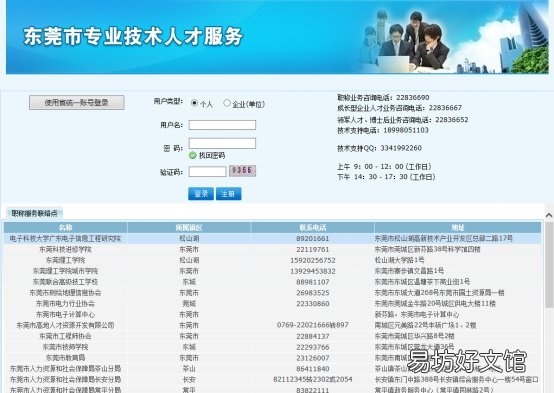Click phone number 88981107
Viewport: 554px width, 393px height.
tap(313, 282)
